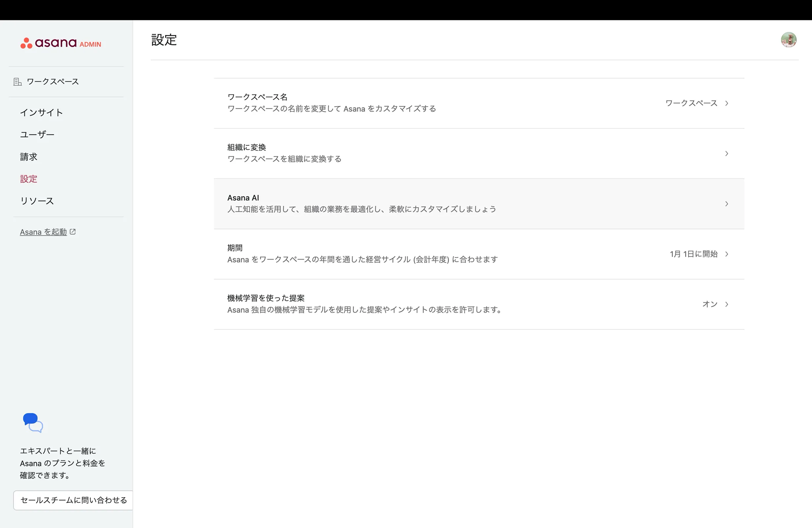
Task: Open the user profile avatar
Action: pyautogui.click(x=789, y=40)
